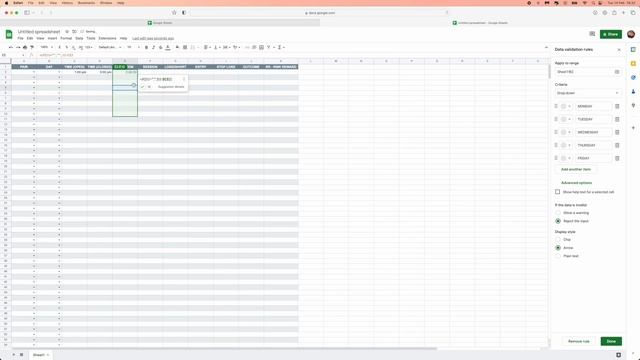Open the cell borders tool
Screen dimensions: 640x360
coord(185,47)
